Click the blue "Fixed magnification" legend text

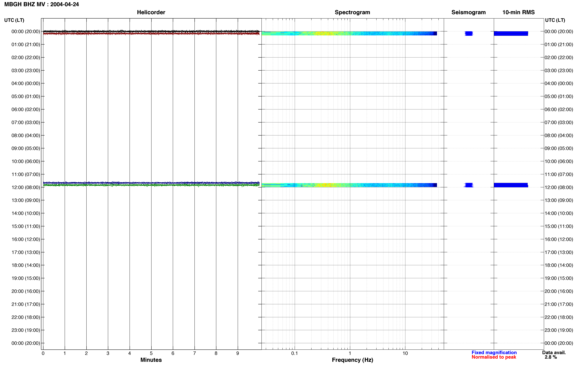click(x=494, y=352)
